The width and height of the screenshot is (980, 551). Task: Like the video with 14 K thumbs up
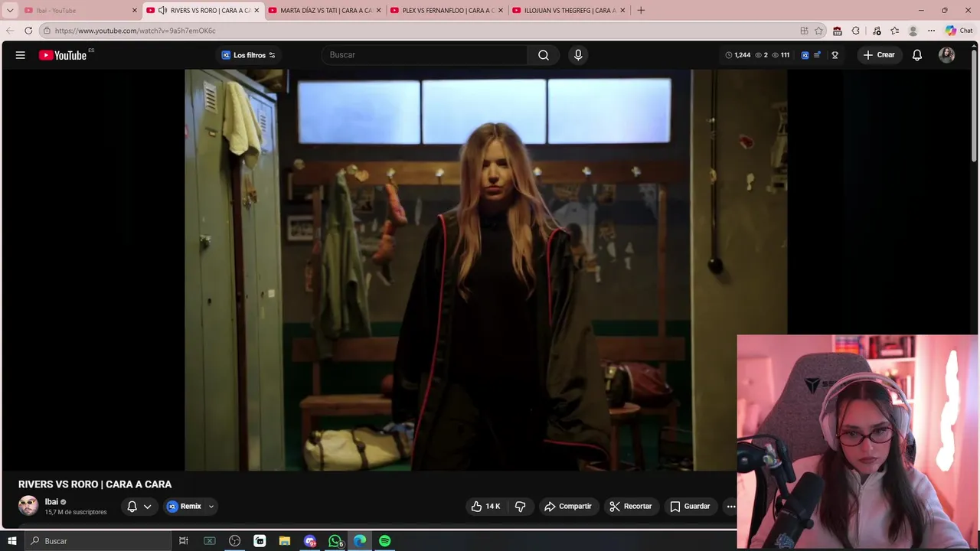pyautogui.click(x=485, y=506)
